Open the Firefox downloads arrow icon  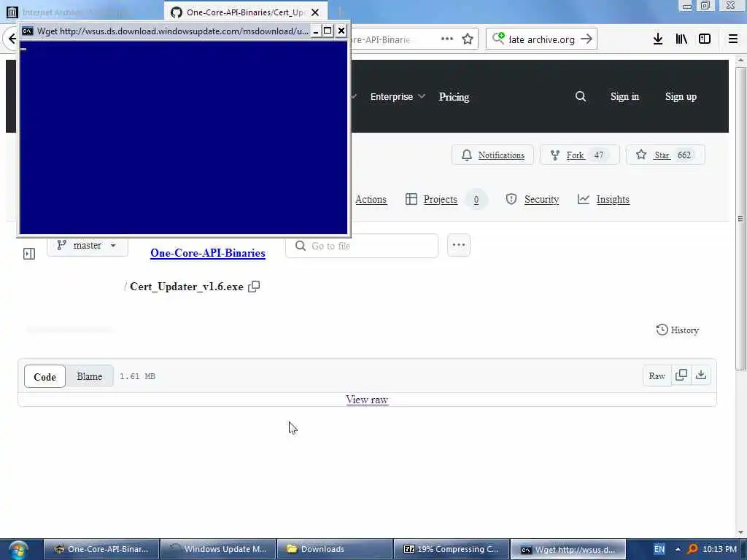[x=658, y=39]
